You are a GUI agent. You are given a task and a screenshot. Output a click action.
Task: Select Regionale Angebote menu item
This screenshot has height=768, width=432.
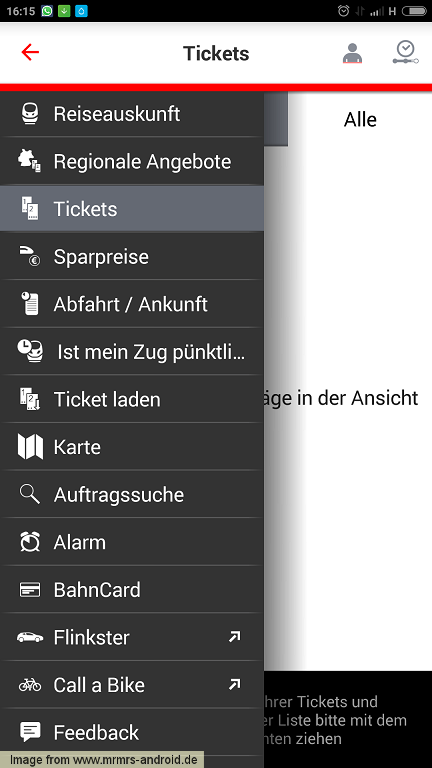132,161
